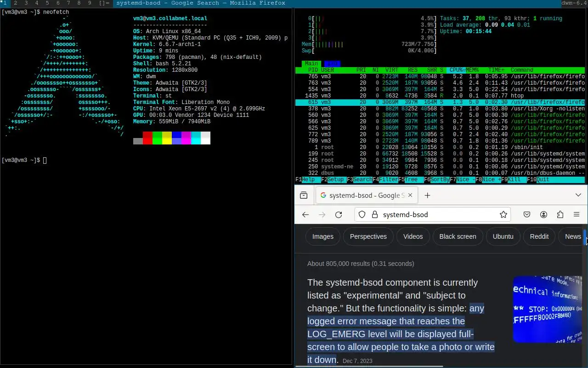Open the F6 SortBy menu in htop
The image size is (588, 368).
(x=436, y=179)
